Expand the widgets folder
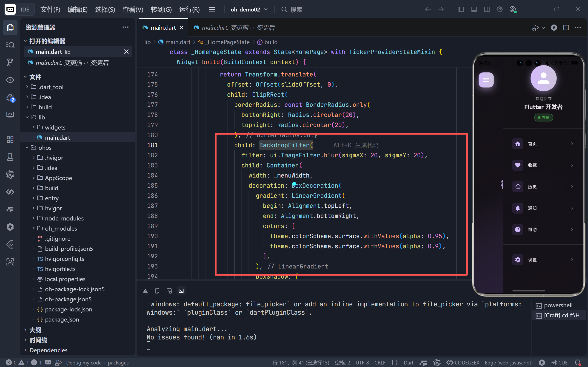The width and height of the screenshot is (588, 367). pos(55,127)
